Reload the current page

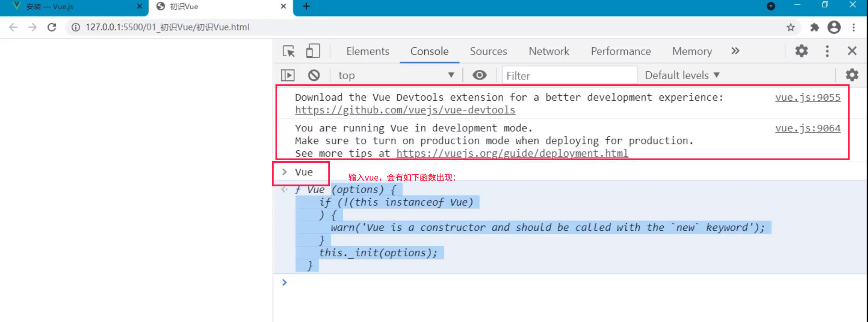[52, 27]
